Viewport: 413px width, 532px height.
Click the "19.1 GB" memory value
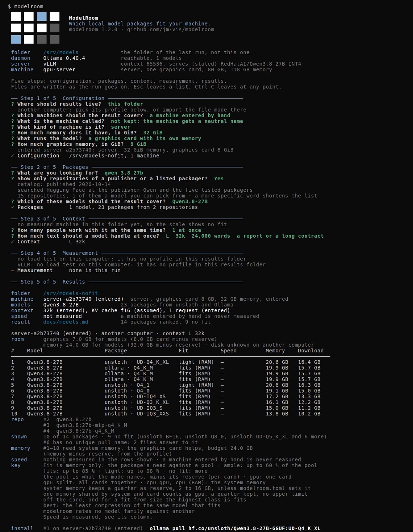click(x=277, y=391)
